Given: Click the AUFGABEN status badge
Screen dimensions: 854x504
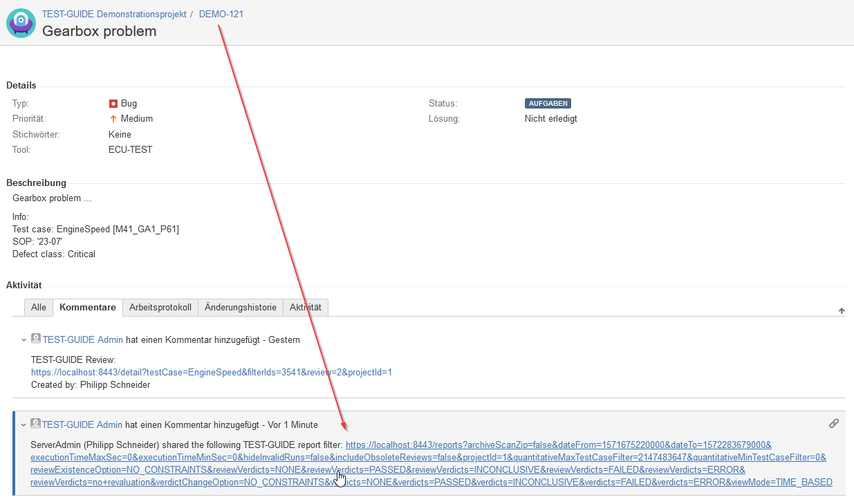Looking at the screenshot, I should point(548,104).
